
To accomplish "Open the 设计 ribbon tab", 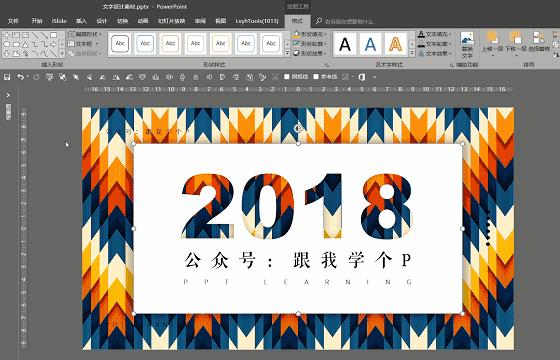I will [102, 21].
